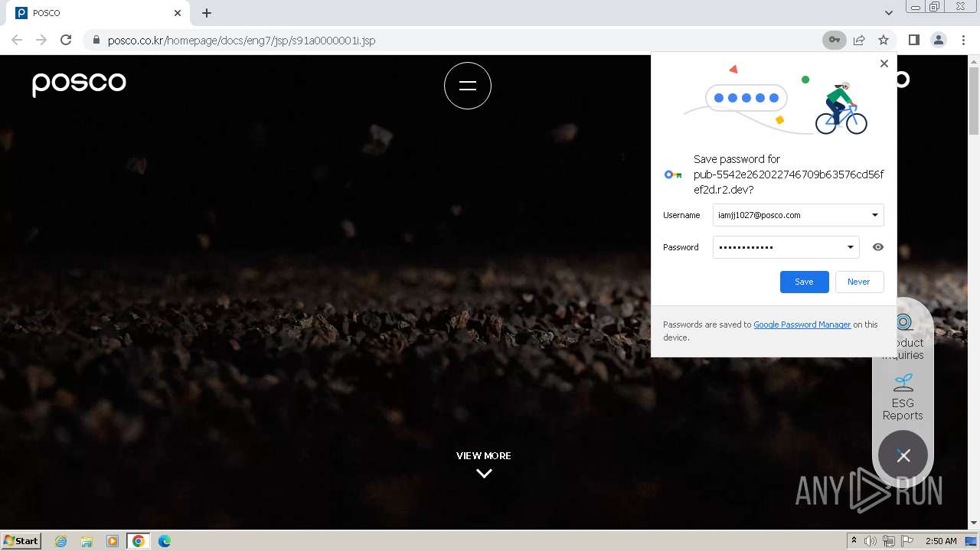The height and width of the screenshot is (551, 980).
Task: Click the Username field
Action: (798, 215)
